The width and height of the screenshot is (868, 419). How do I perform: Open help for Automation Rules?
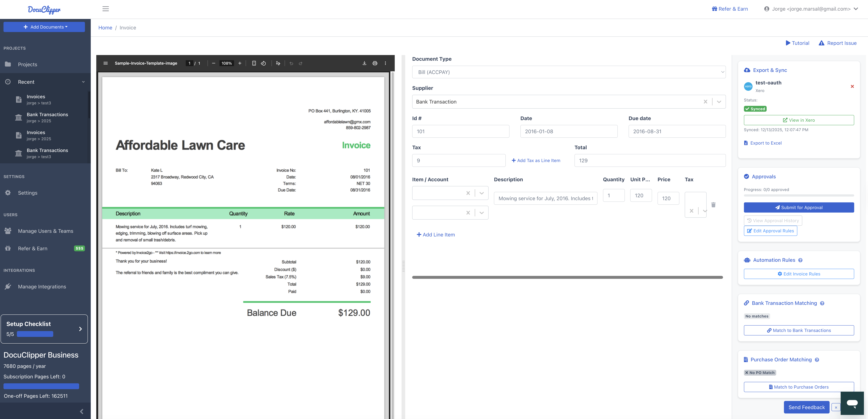click(800, 260)
